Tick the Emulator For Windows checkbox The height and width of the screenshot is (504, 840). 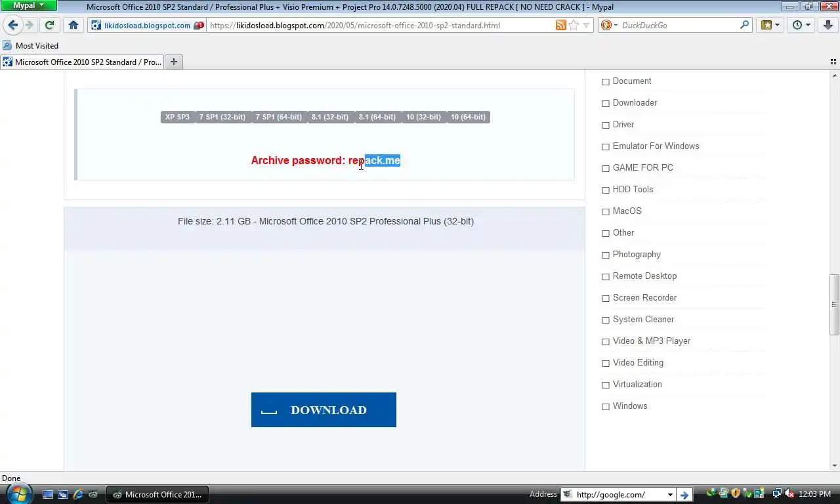[x=606, y=147]
